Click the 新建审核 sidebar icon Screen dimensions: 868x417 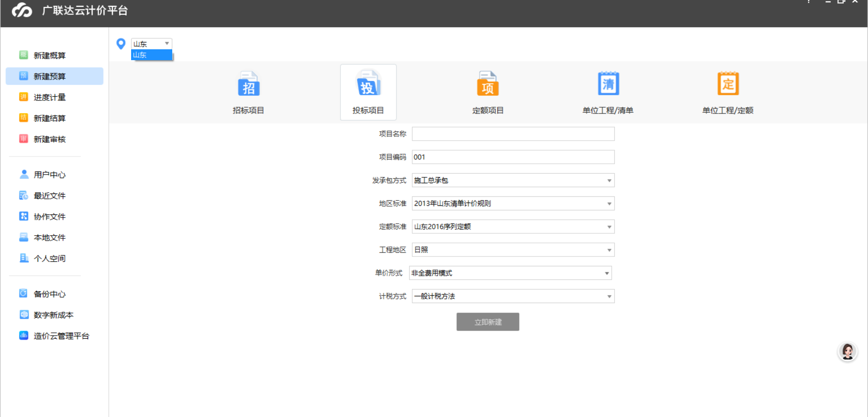pos(24,139)
